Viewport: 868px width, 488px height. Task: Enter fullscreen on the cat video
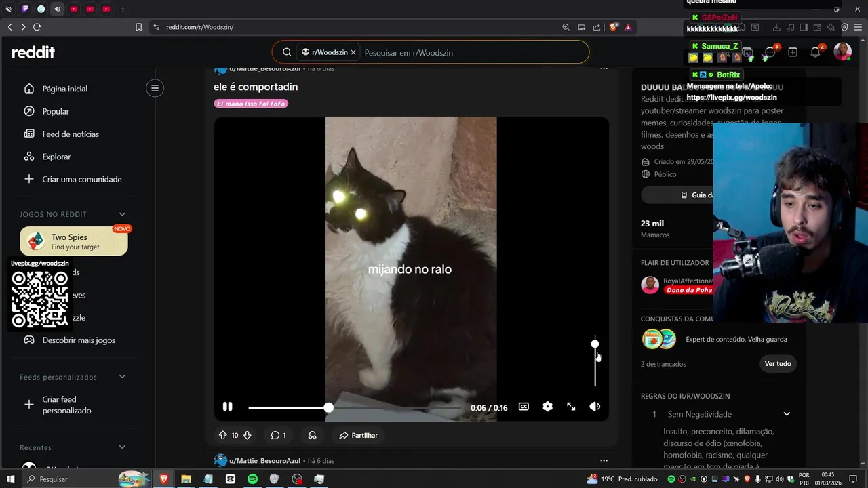pyautogui.click(x=571, y=407)
